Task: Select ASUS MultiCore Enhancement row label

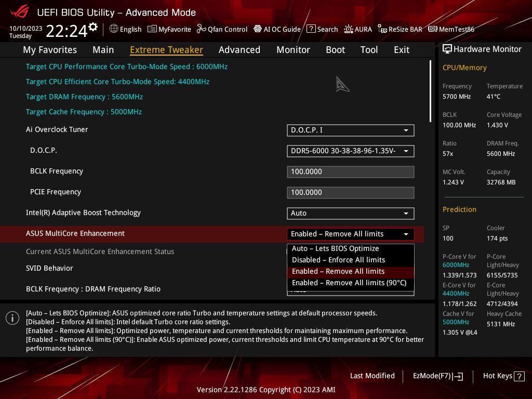Action: tap(75, 233)
